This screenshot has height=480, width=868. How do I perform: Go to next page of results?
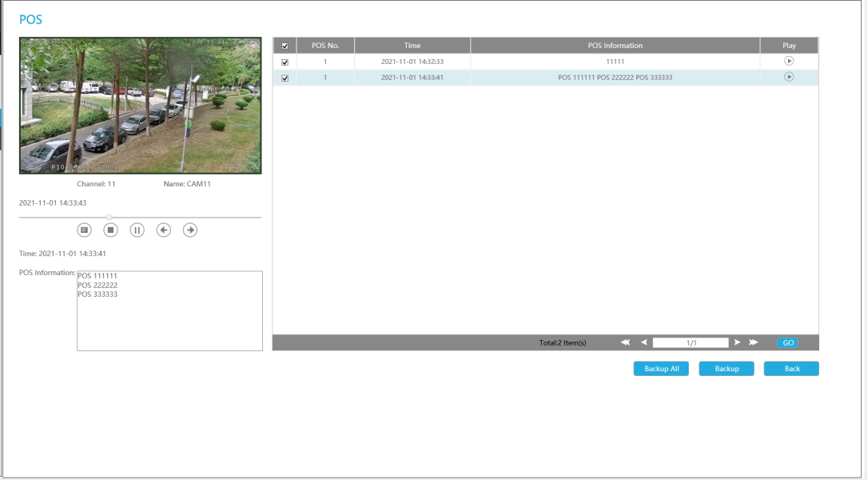coord(738,342)
